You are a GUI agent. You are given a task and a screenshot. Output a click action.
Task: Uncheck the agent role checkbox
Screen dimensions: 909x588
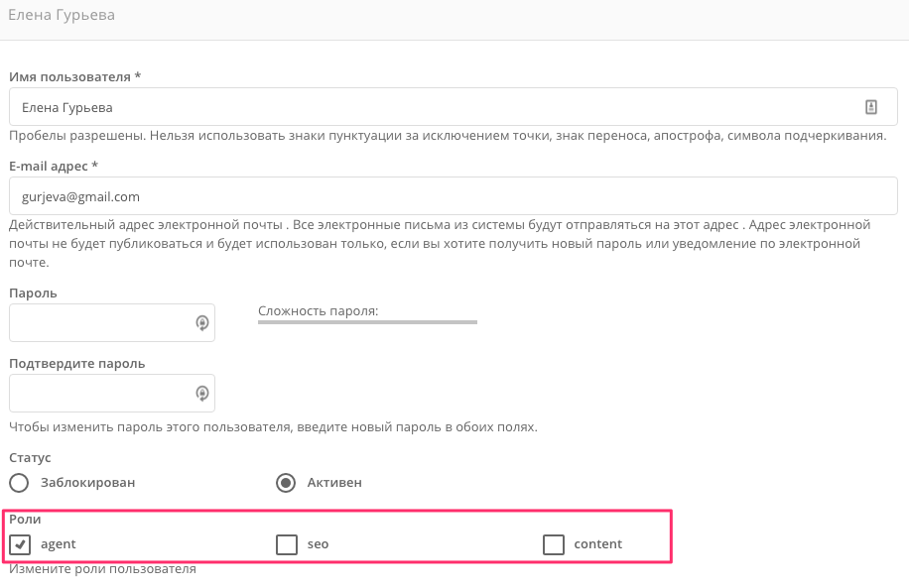(x=20, y=544)
